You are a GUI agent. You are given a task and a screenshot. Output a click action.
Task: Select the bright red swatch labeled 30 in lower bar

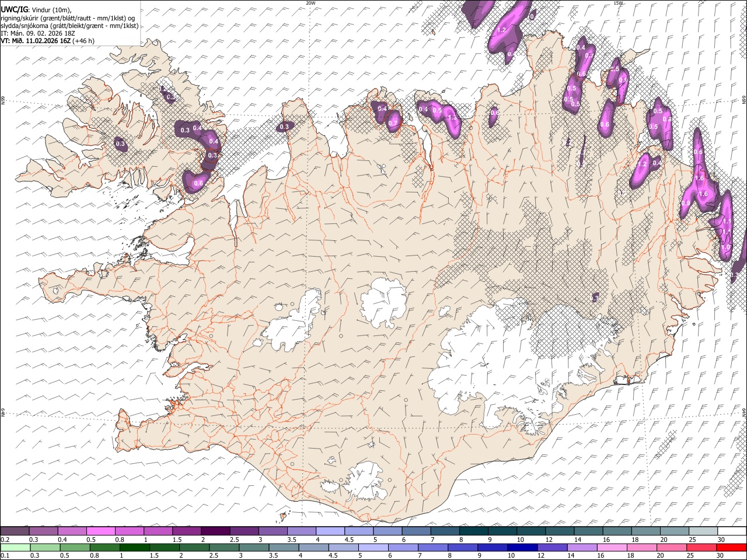pos(731,547)
